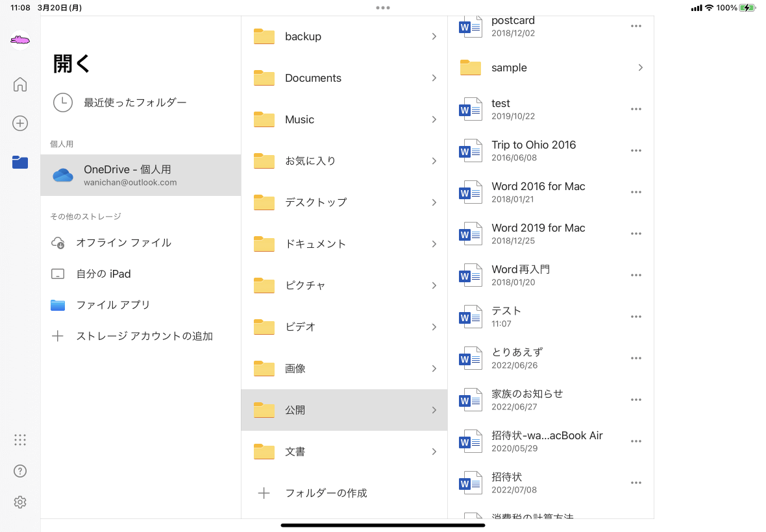Open the apps grid icon

pyautogui.click(x=20, y=440)
